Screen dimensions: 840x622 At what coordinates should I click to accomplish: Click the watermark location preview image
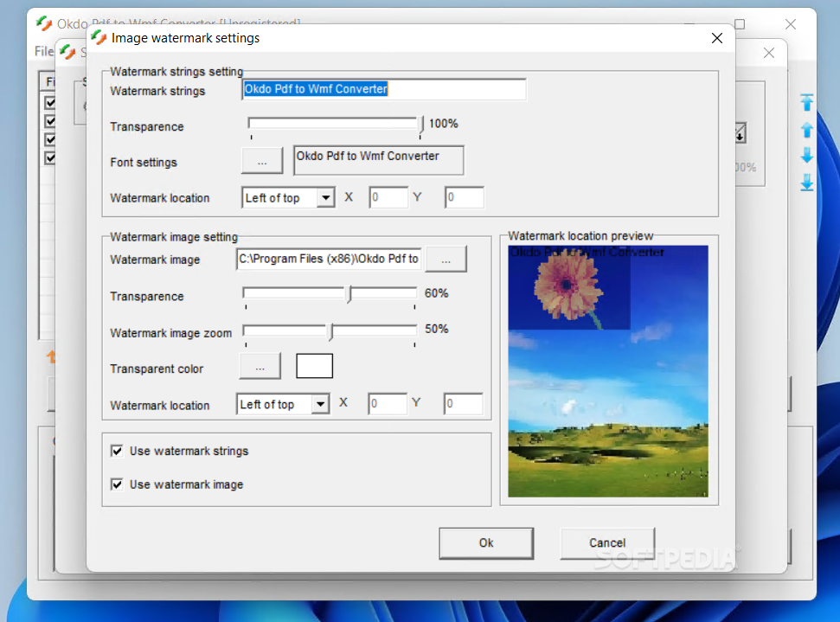(608, 371)
